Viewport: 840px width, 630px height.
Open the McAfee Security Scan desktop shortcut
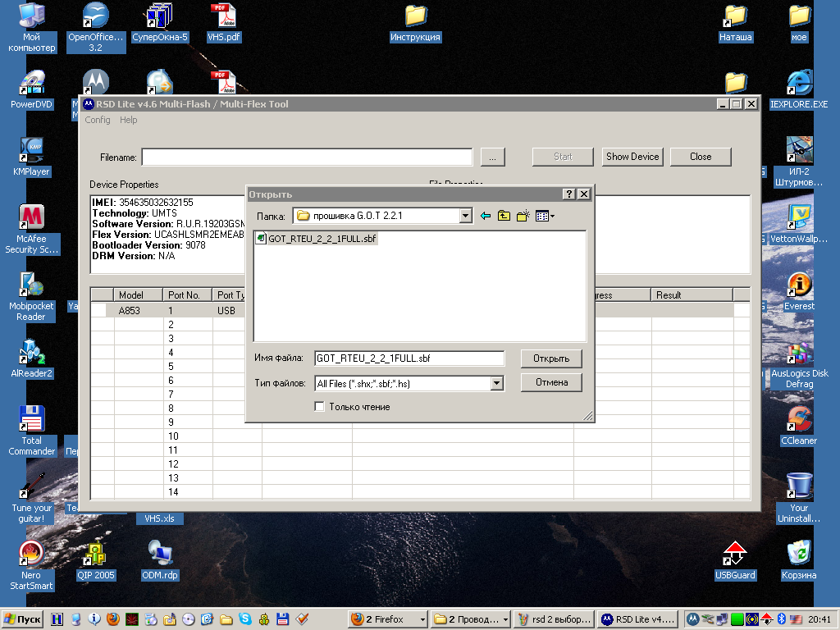pyautogui.click(x=32, y=230)
